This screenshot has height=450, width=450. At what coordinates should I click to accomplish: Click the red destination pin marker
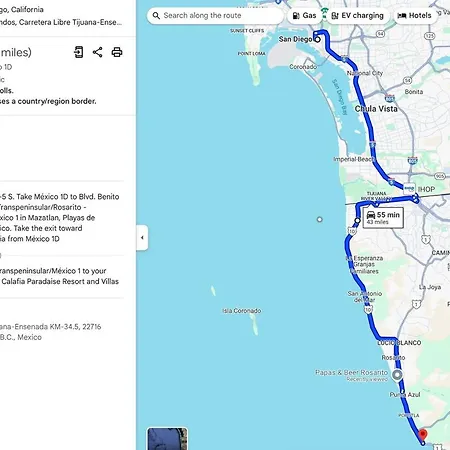(x=423, y=435)
